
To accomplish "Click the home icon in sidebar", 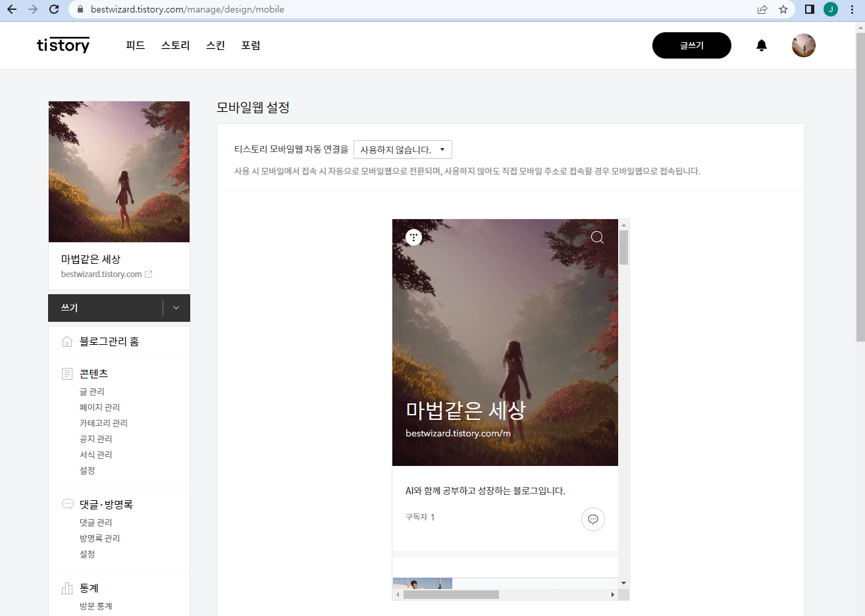I will [67, 342].
